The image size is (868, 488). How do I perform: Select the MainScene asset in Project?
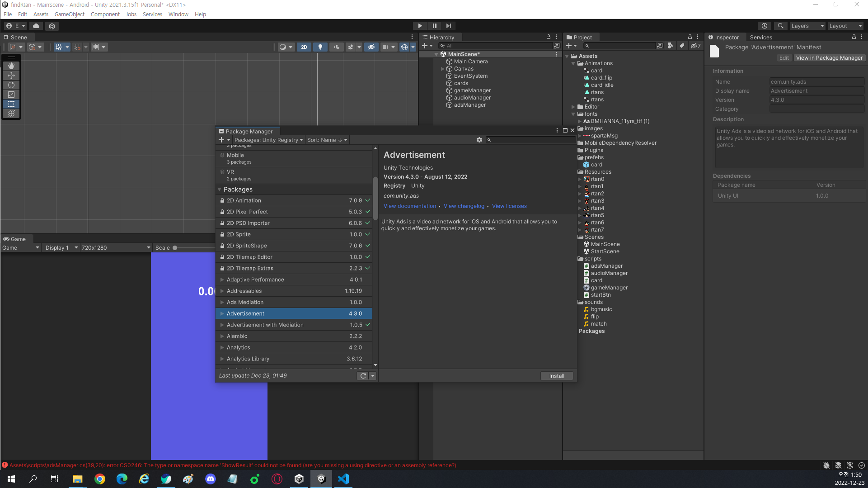coord(605,244)
